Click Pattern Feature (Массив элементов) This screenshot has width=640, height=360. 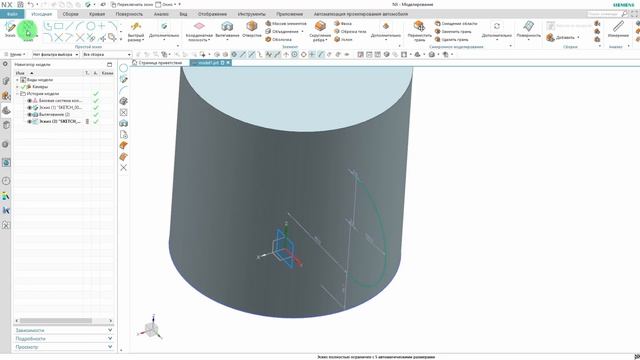coord(286,23)
